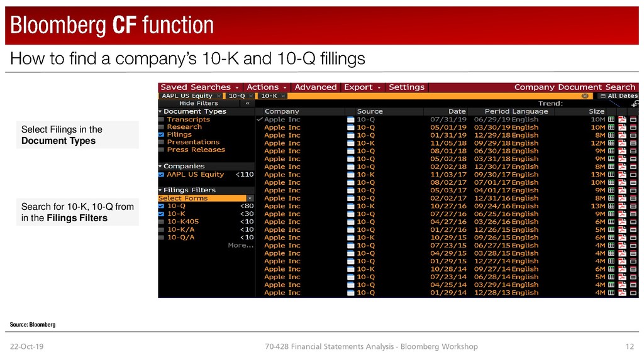This screenshot has width=644, height=362.
Task: Select the Apple Inc 10-K row dated 11/03/17
Action: coord(447,175)
